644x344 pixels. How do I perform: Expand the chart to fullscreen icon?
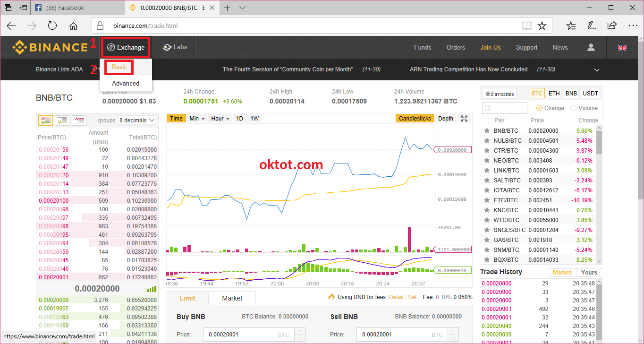tap(464, 119)
